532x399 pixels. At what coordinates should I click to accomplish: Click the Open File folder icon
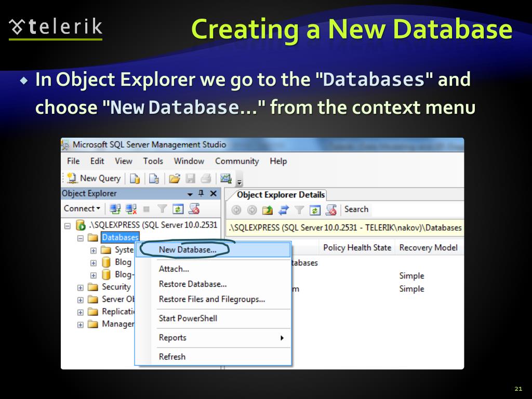(175, 179)
